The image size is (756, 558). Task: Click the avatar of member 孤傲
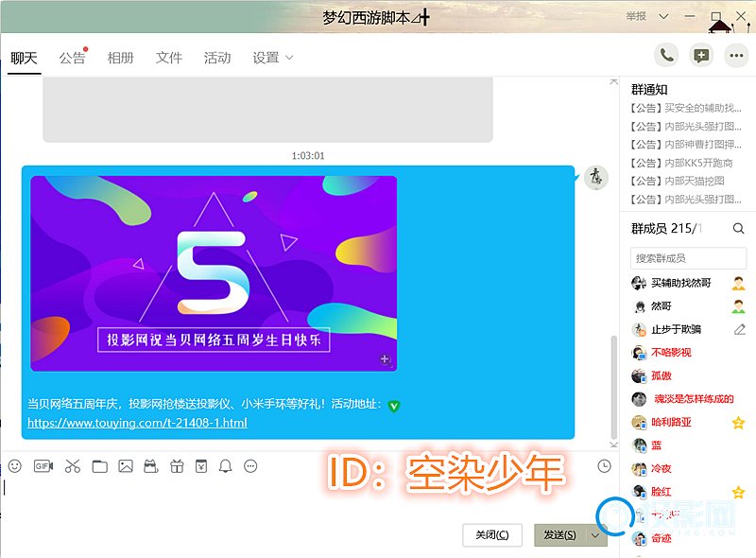tap(639, 376)
